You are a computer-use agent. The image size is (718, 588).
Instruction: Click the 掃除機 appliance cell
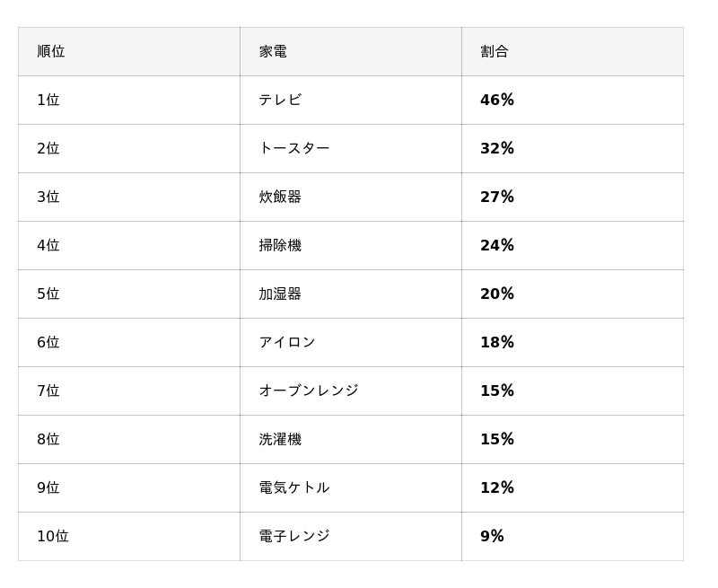[x=280, y=246]
